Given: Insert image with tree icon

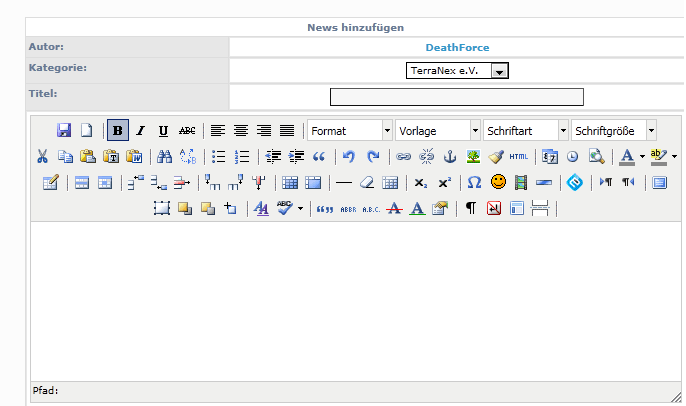Looking at the screenshot, I should click(473, 156).
